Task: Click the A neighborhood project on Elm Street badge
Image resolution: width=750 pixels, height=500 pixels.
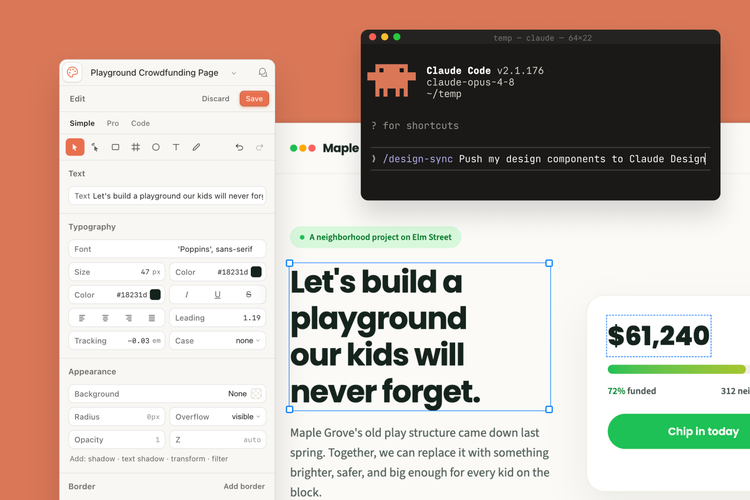Action: point(375,237)
